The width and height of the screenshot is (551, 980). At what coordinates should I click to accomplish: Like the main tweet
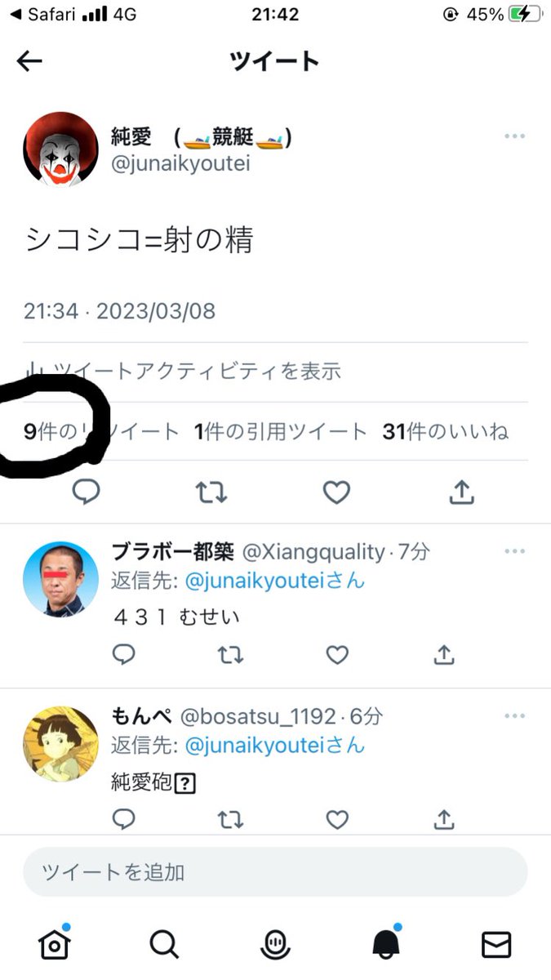click(x=336, y=492)
